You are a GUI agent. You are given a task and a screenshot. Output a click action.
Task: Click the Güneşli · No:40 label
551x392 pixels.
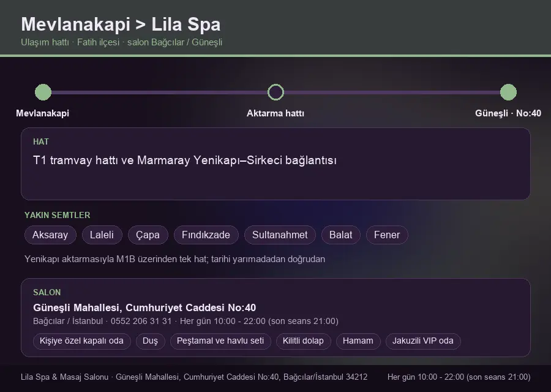click(508, 113)
